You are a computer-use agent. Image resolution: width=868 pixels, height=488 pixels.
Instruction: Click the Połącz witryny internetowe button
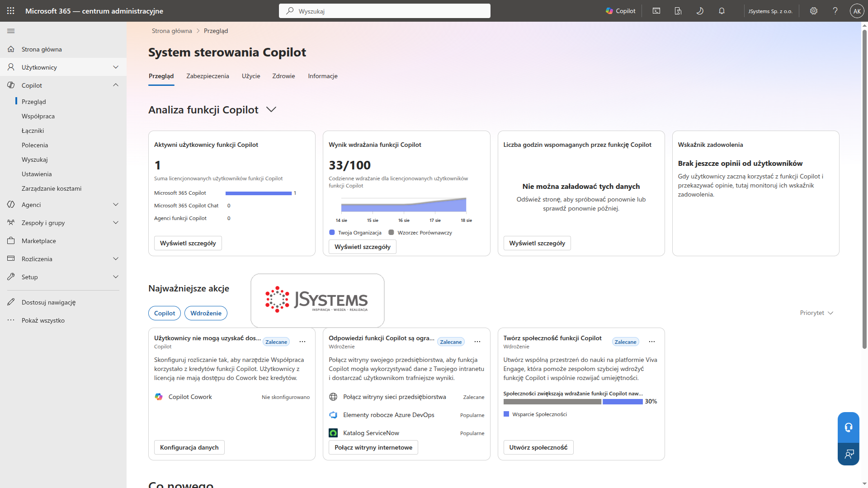[x=373, y=447]
